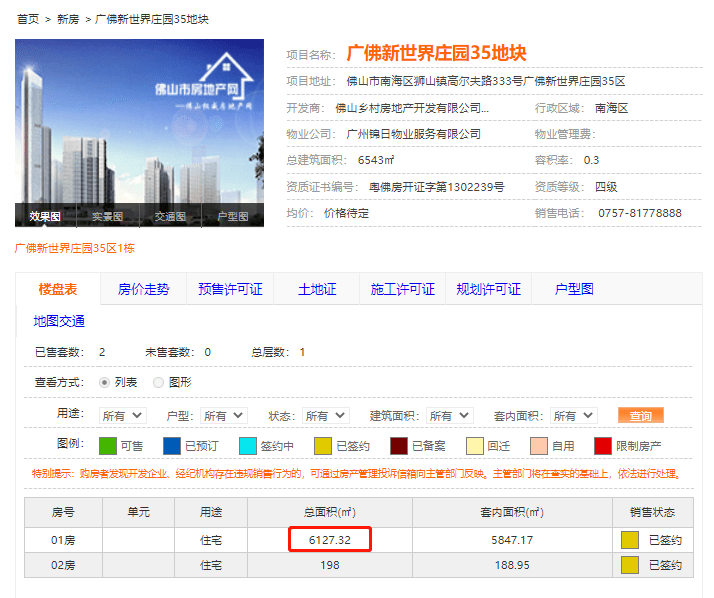The image size is (714, 598).
Task: Click inner area value 188.95
Action: pyautogui.click(x=512, y=565)
